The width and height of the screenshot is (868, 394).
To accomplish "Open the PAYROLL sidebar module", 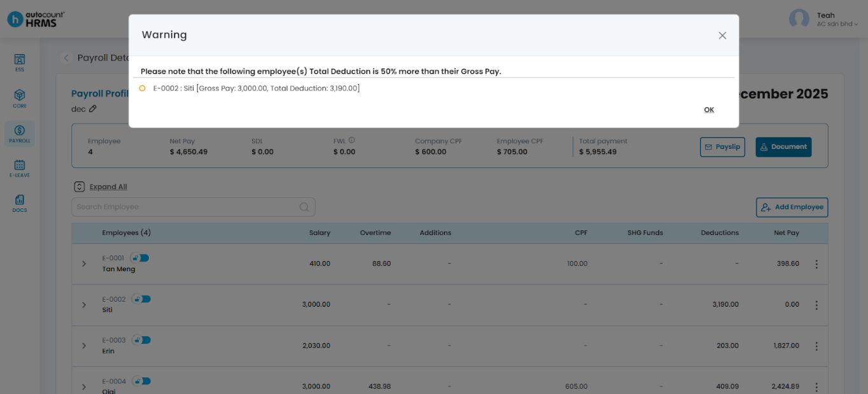I will tap(20, 134).
